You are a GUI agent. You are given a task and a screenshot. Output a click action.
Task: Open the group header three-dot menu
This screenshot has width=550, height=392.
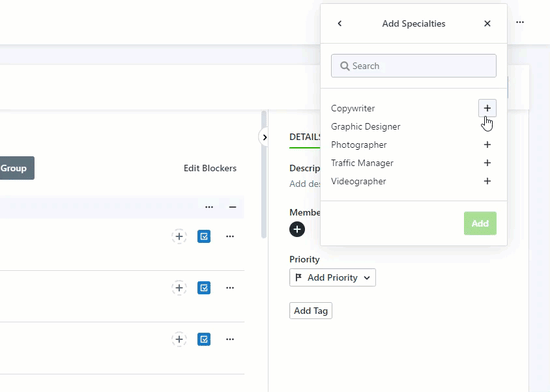[209, 207]
